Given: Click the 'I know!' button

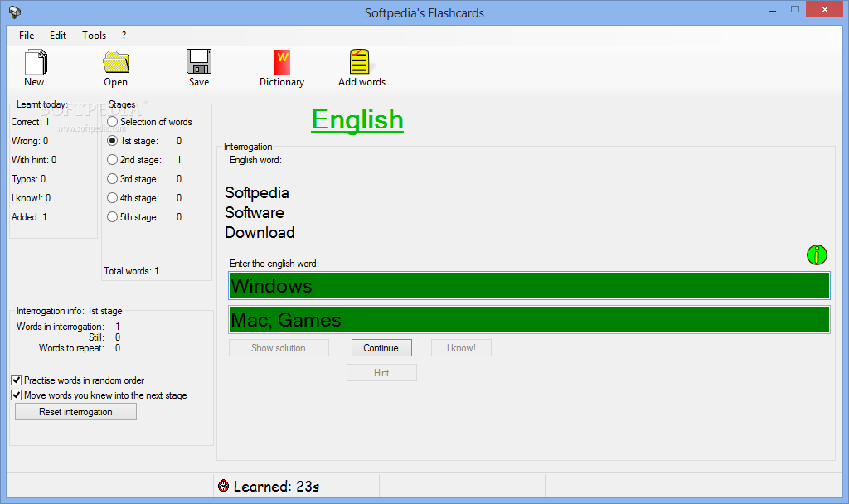Looking at the screenshot, I should click(461, 348).
